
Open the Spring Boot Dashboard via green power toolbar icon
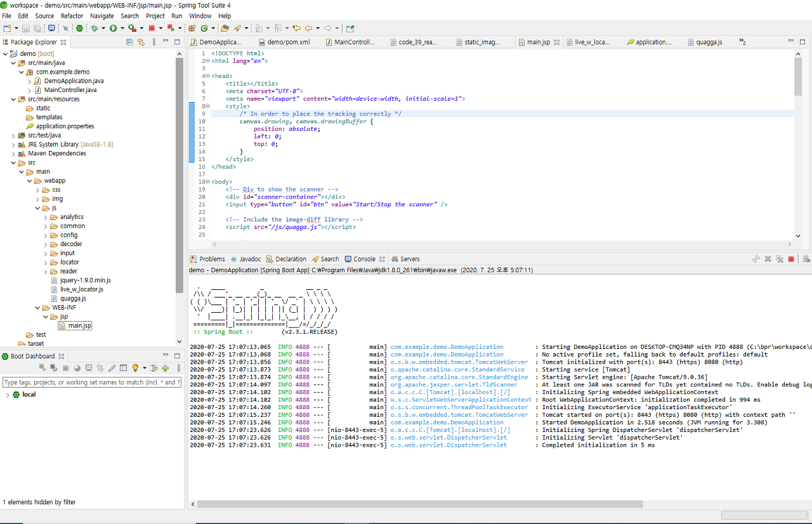click(79, 28)
